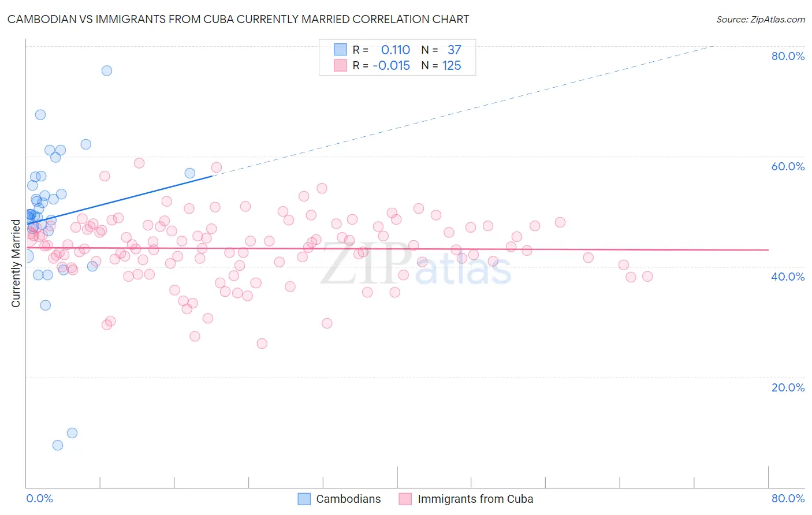Click the 20.0% y-axis label

click(788, 387)
